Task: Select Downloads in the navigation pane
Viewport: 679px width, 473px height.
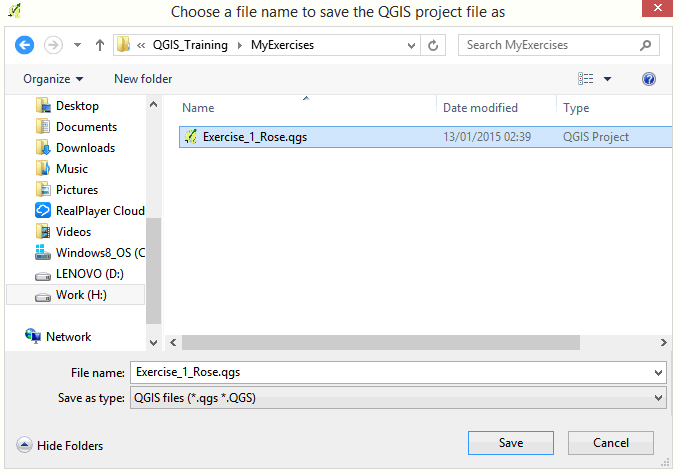Action: pyautogui.click(x=85, y=148)
